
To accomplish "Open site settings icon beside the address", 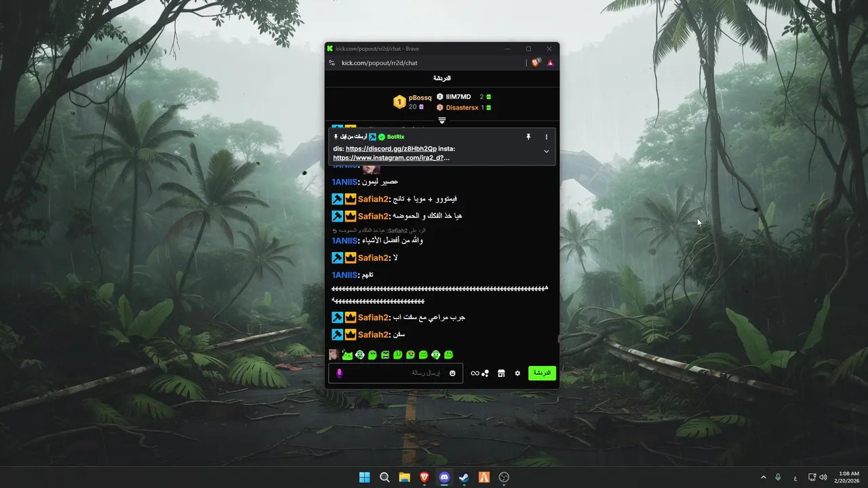I will pos(332,63).
